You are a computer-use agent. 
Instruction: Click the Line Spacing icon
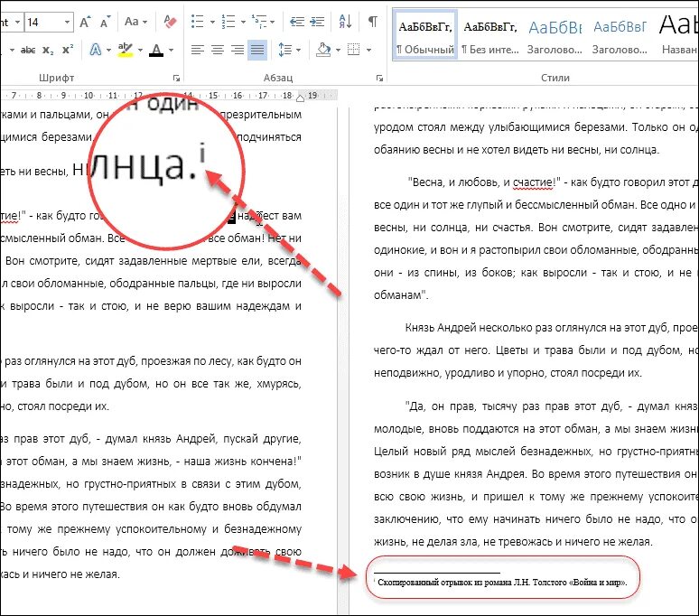[284, 50]
